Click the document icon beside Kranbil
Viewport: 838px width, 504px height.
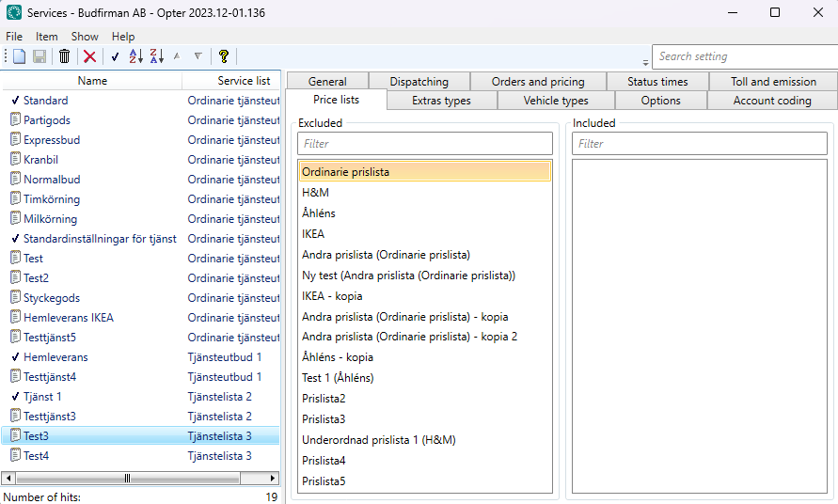tap(15, 160)
